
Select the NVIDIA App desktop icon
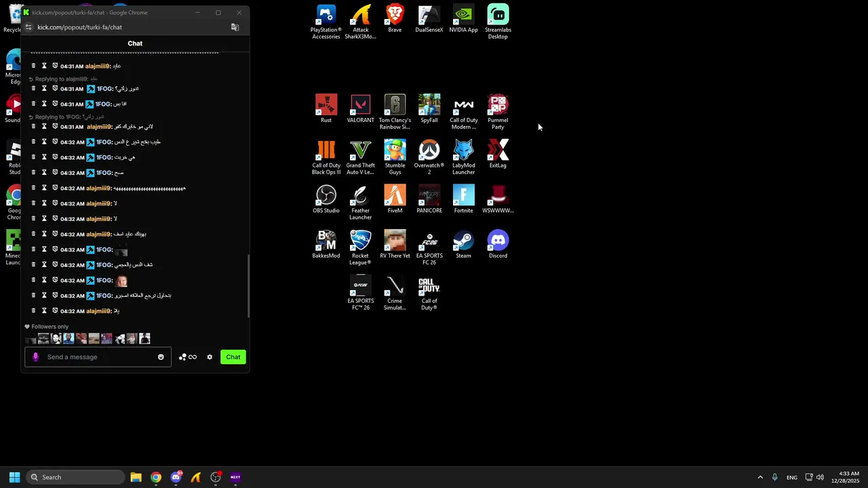[463, 18]
